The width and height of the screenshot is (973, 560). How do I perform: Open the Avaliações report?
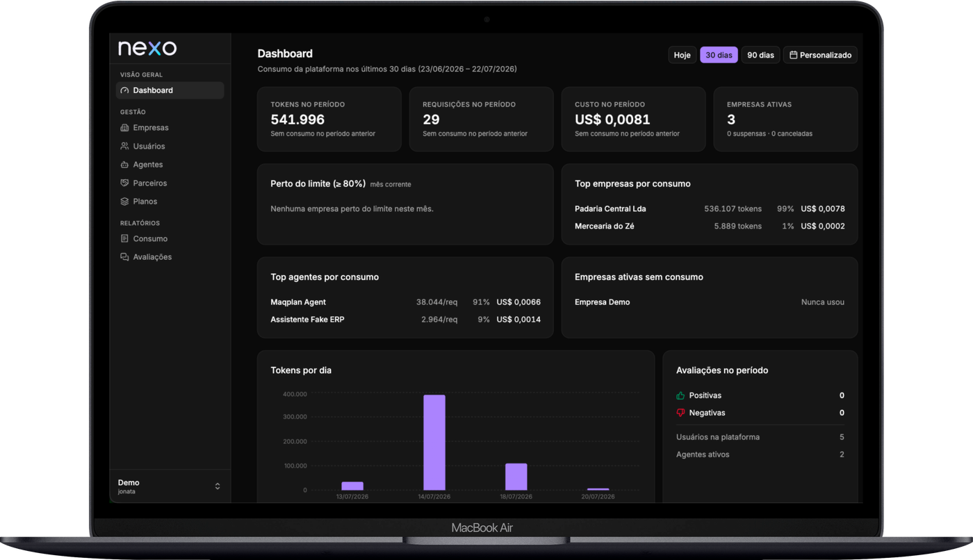pos(170,257)
